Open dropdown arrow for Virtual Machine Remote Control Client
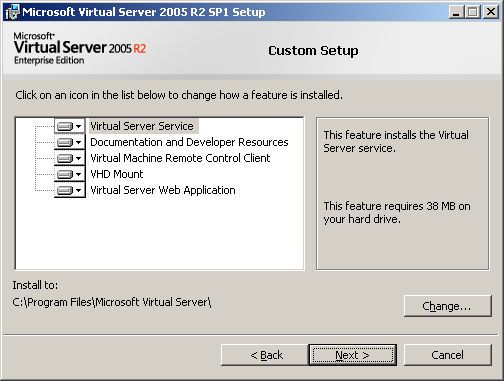This screenshot has width=504, height=381. pos(78,158)
